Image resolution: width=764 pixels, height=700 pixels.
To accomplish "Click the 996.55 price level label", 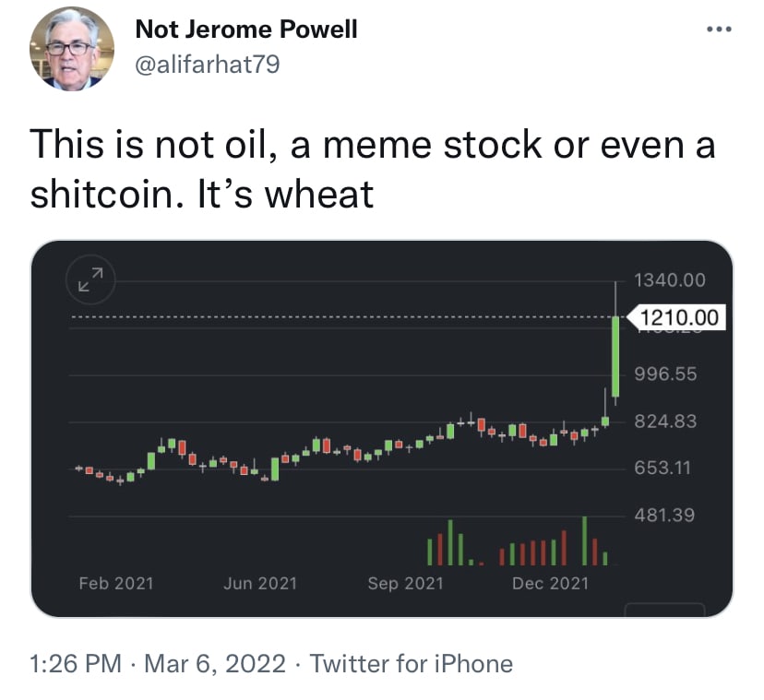I will pos(665,374).
